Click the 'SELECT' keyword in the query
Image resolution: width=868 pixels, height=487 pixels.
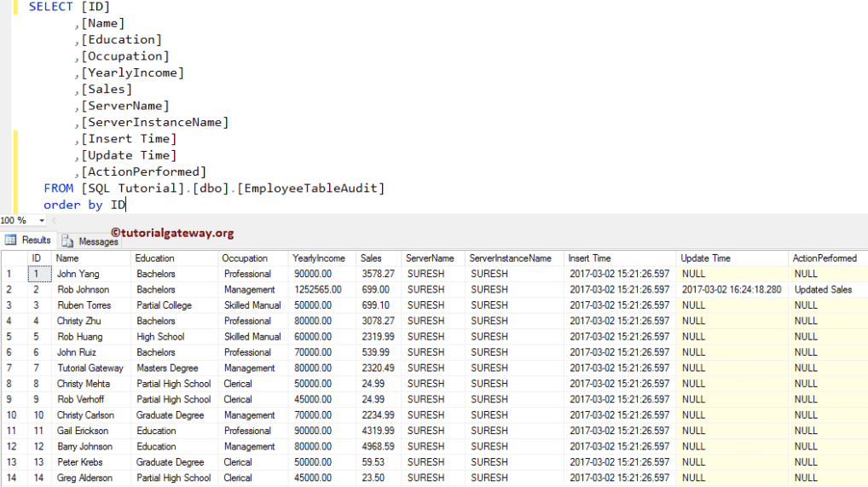(x=51, y=7)
